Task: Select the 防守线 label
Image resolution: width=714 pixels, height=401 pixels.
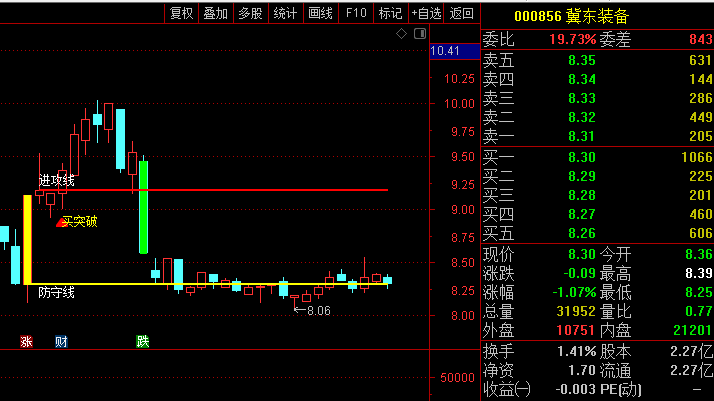Action: click(56, 292)
